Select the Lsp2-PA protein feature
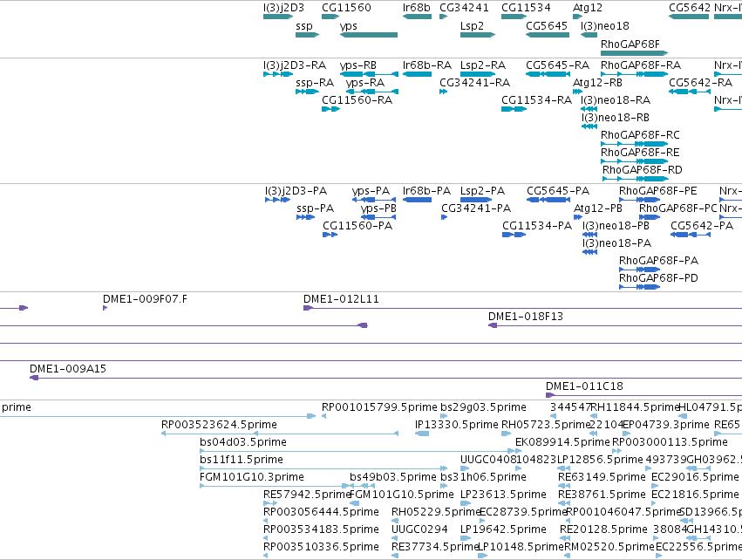Image resolution: width=742 pixels, height=560 pixels. click(476, 200)
